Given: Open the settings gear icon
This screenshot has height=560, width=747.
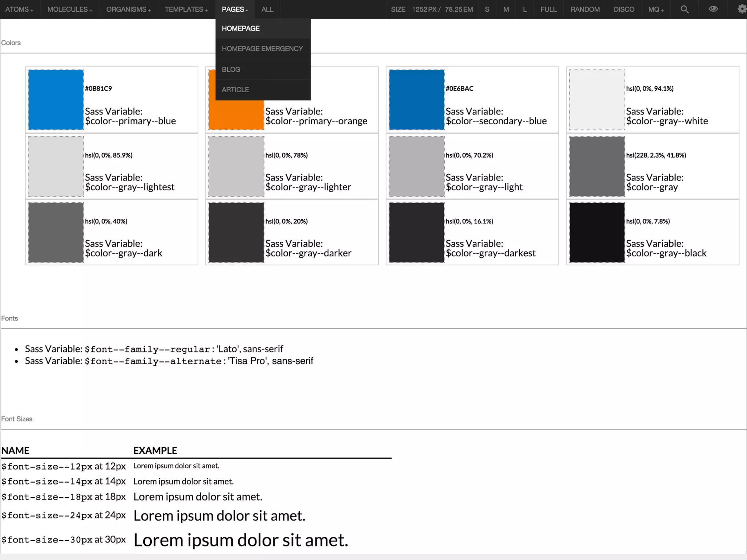Looking at the screenshot, I should click(742, 9).
